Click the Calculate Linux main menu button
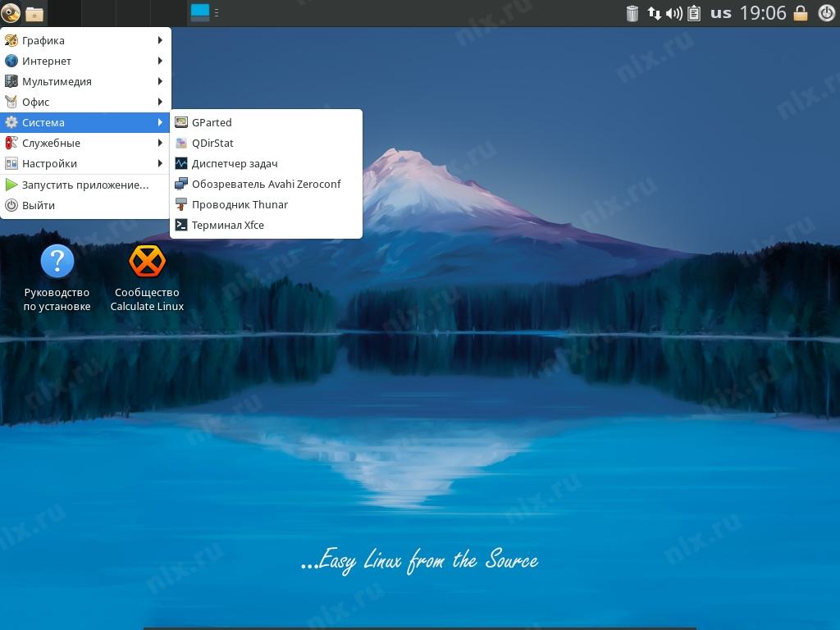840x630 pixels. coord(11,13)
